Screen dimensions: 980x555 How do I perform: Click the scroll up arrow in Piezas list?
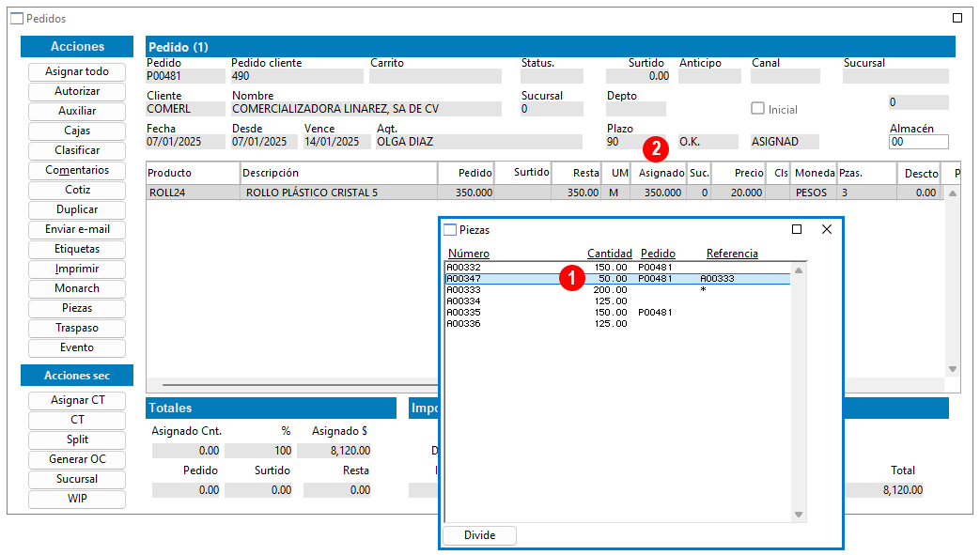point(798,270)
